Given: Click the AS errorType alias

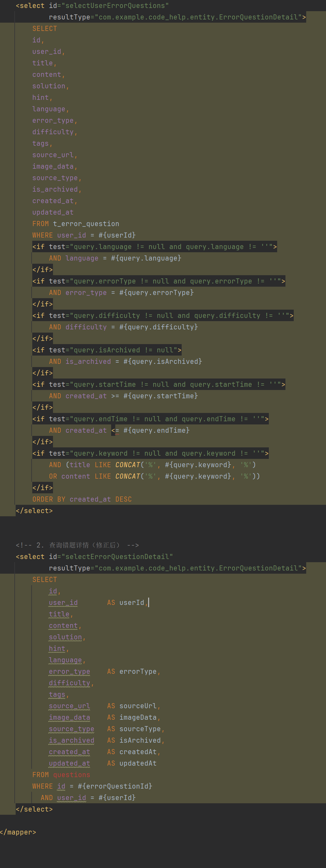Looking at the screenshot, I should tap(132, 672).
